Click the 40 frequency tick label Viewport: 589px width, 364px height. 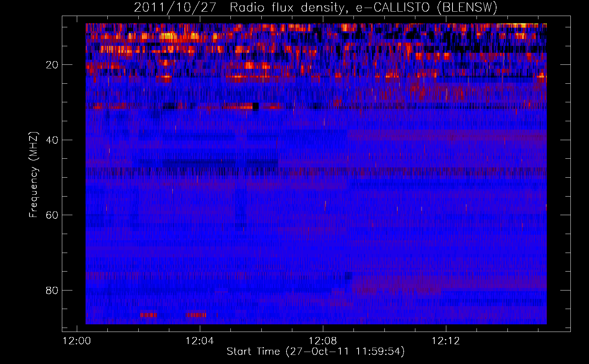pyautogui.click(x=52, y=140)
